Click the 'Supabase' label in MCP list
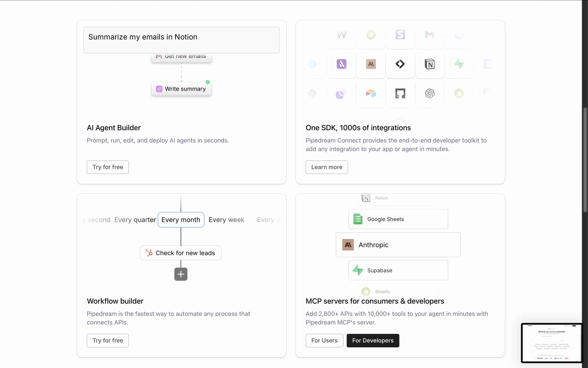 pyautogui.click(x=380, y=270)
